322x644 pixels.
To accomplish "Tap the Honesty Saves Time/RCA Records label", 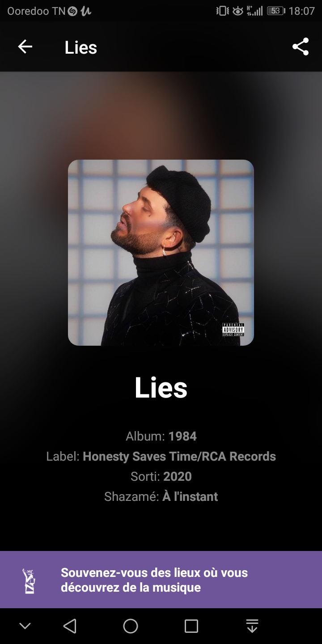I will coord(179,457).
